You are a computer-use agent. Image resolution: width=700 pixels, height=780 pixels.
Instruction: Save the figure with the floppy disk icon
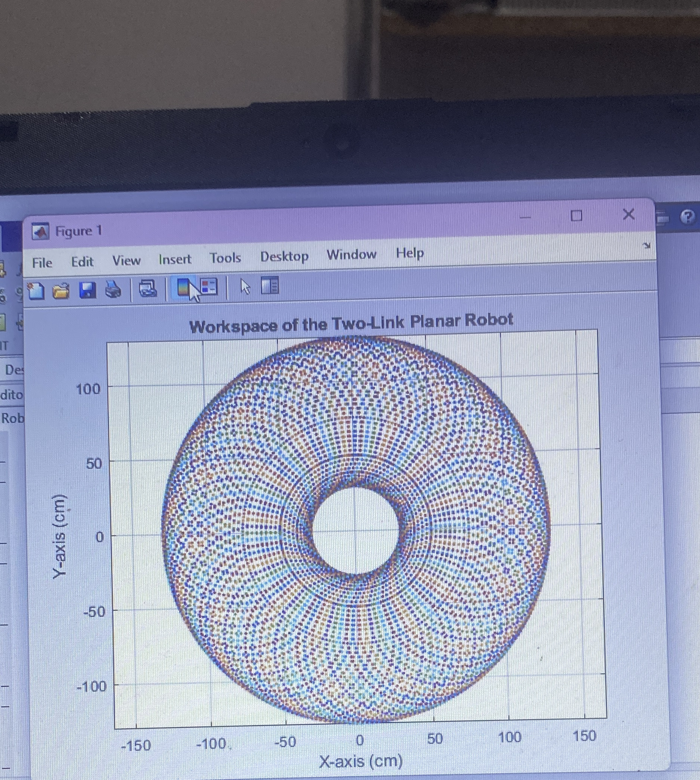pos(87,290)
